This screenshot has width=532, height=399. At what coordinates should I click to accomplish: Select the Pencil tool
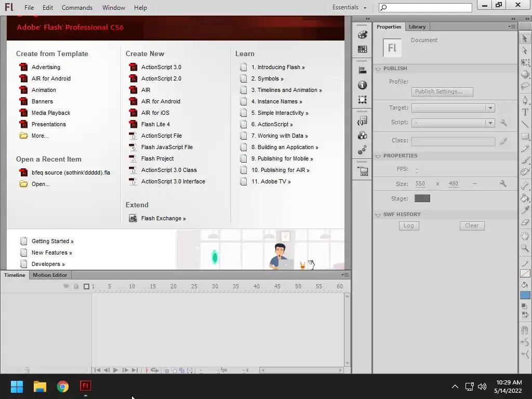(525, 148)
